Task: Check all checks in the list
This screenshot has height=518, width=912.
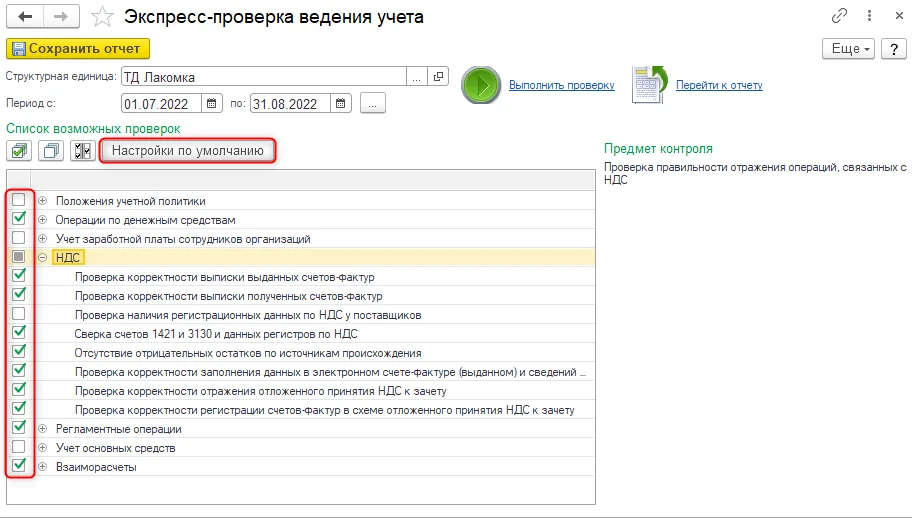Action: pyautogui.click(x=19, y=151)
